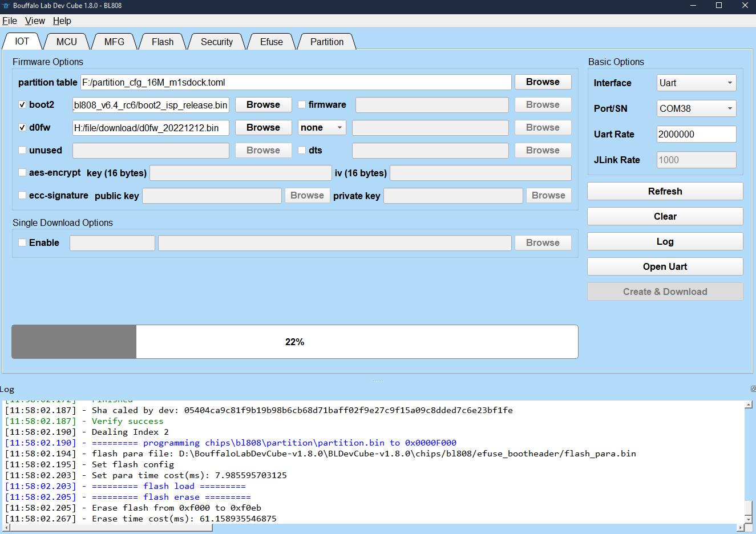Click the 'flash load' log line
756x534 pixels.
tap(126, 486)
